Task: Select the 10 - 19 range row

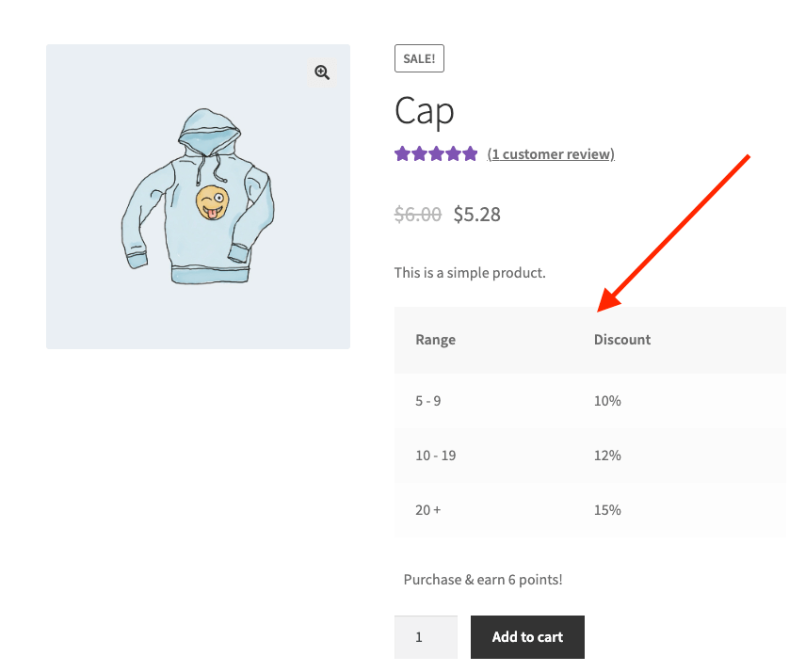Action: [x=436, y=456]
